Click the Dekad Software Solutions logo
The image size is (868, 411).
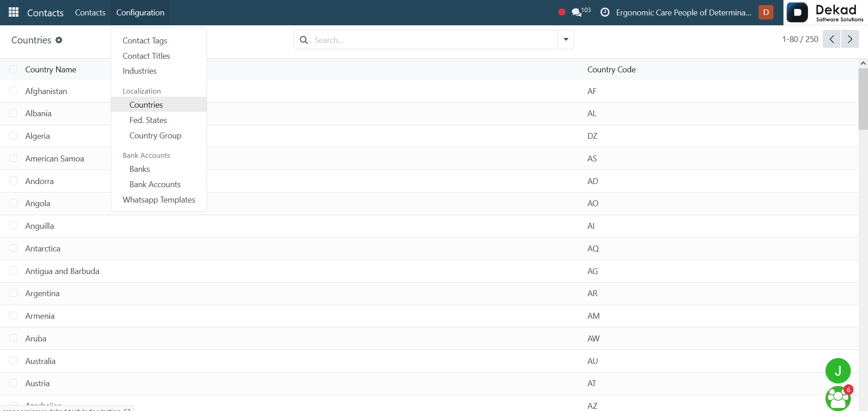pyautogui.click(x=826, y=12)
